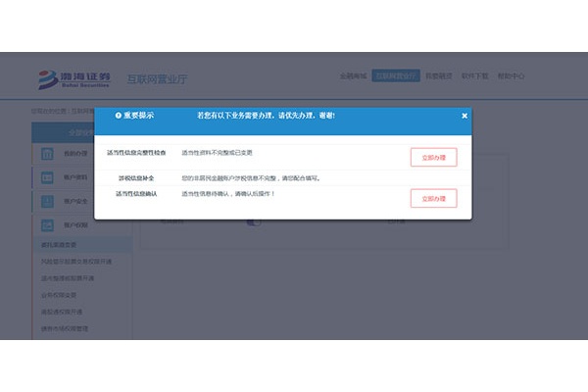This screenshot has height=392, width=588.
Task: Click the 涉税信息补全 row label
Action: pos(136,178)
